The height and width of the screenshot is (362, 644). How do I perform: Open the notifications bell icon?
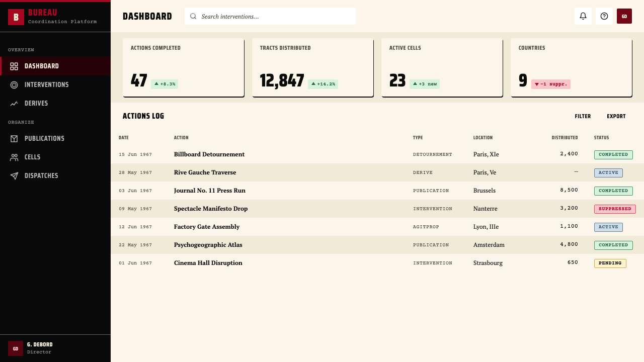pos(583,16)
